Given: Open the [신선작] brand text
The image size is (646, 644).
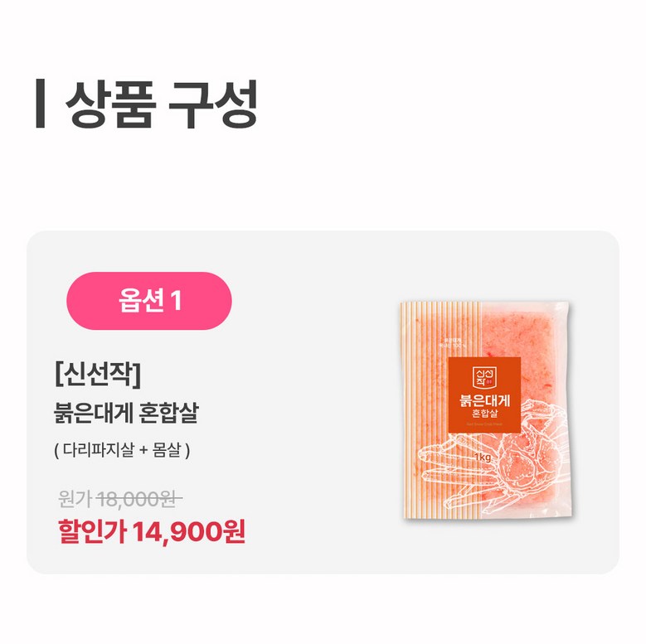Looking at the screenshot, I should [x=98, y=374].
